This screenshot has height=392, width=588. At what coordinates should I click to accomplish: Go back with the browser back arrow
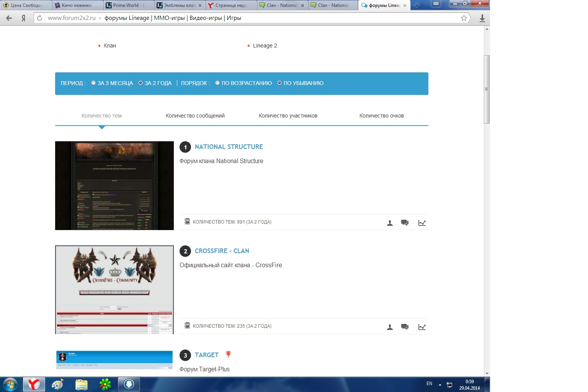click(x=9, y=18)
